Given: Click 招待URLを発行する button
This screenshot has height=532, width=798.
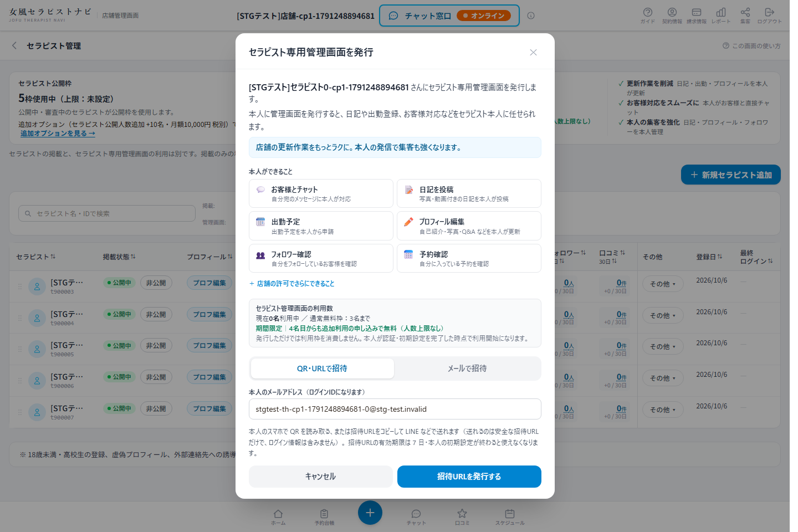Looking at the screenshot, I should tap(469, 477).
